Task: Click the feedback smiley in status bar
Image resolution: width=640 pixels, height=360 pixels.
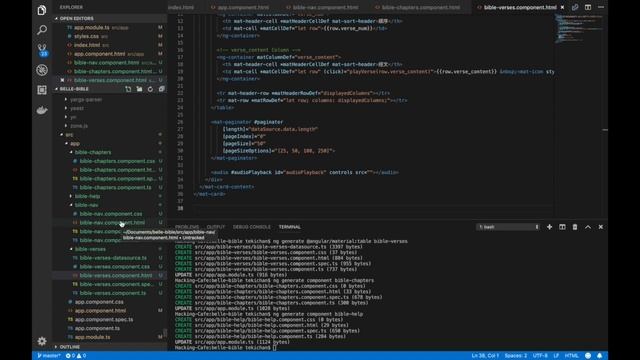Action: 588,356
